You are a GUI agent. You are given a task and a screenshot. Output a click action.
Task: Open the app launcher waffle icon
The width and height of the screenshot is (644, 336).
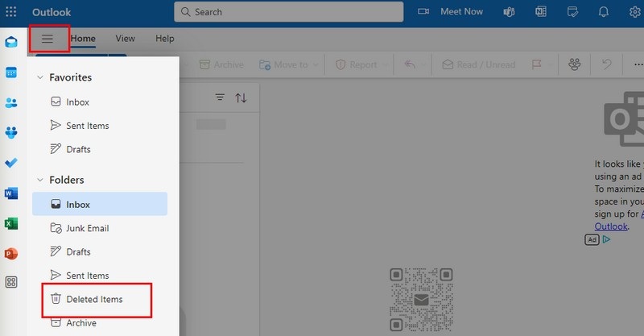click(x=11, y=12)
